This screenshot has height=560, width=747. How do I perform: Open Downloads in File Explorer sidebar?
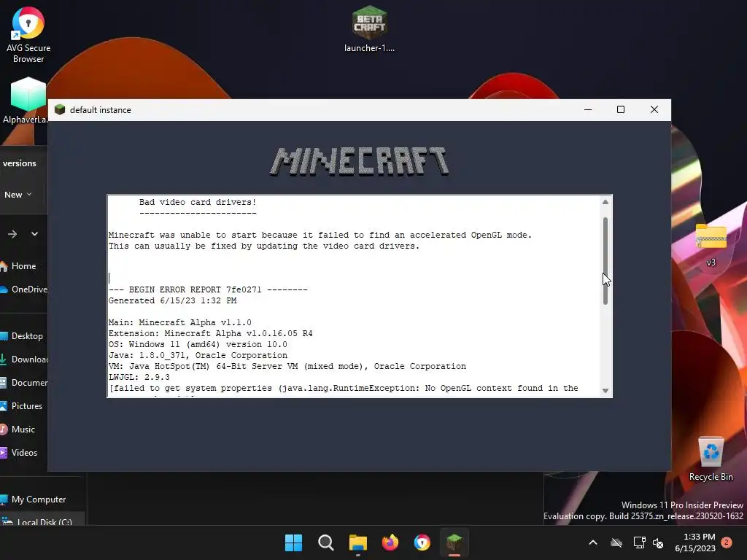pyautogui.click(x=23, y=359)
